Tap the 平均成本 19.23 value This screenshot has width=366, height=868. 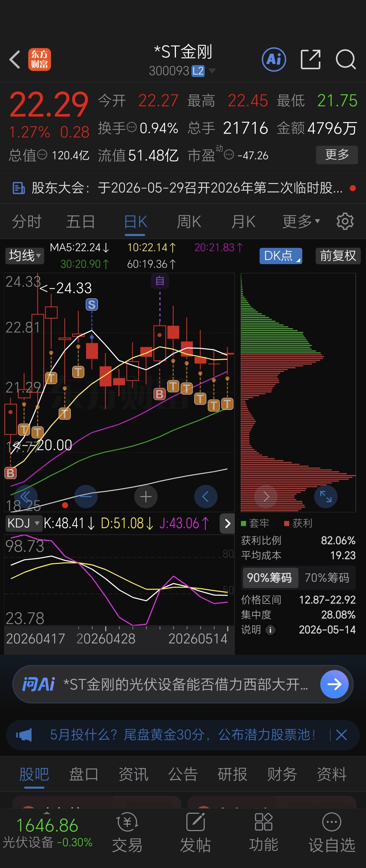[x=343, y=555]
